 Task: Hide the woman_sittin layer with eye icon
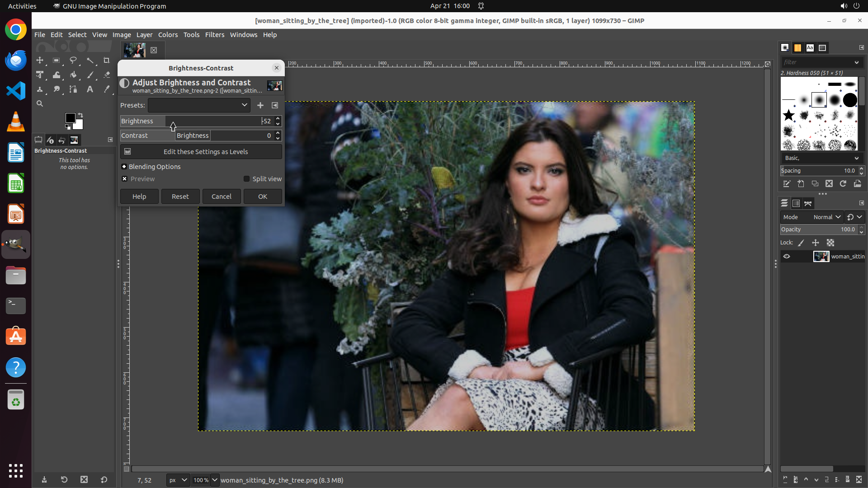(787, 256)
